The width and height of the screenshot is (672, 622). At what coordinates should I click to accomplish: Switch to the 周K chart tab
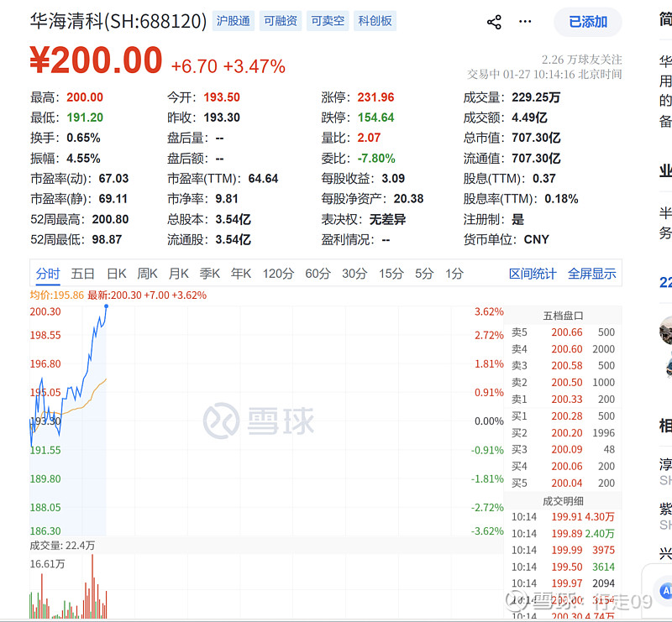pos(147,274)
